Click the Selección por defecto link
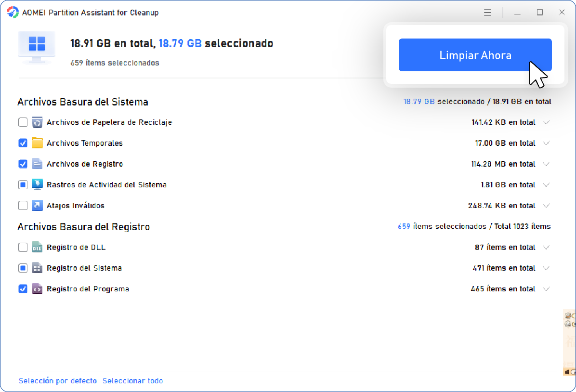 57,380
